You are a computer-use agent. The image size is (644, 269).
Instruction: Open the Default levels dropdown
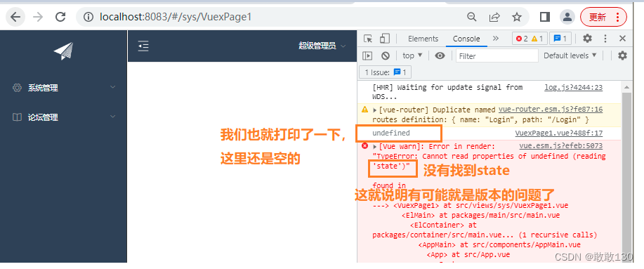pyautogui.click(x=570, y=55)
